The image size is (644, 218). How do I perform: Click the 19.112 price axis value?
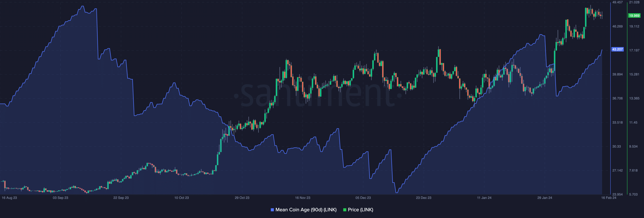pyautogui.click(x=634, y=26)
